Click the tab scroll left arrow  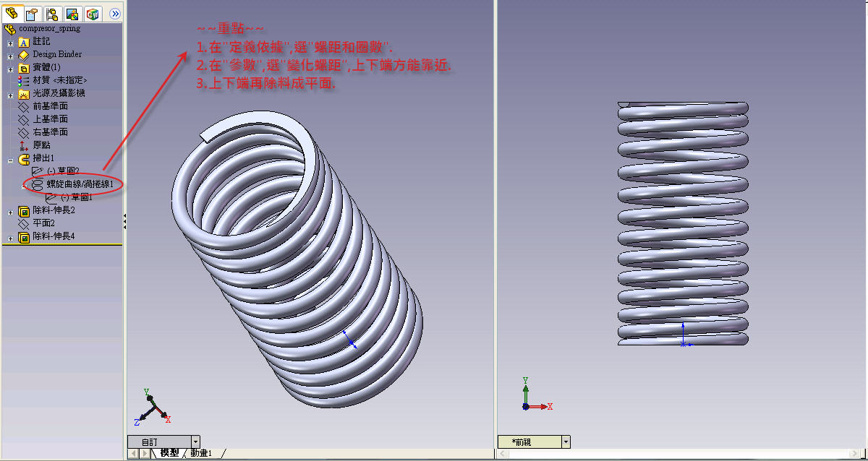tap(132, 453)
